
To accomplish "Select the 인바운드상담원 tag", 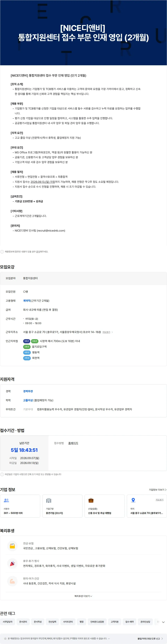I will click(97, 622).
